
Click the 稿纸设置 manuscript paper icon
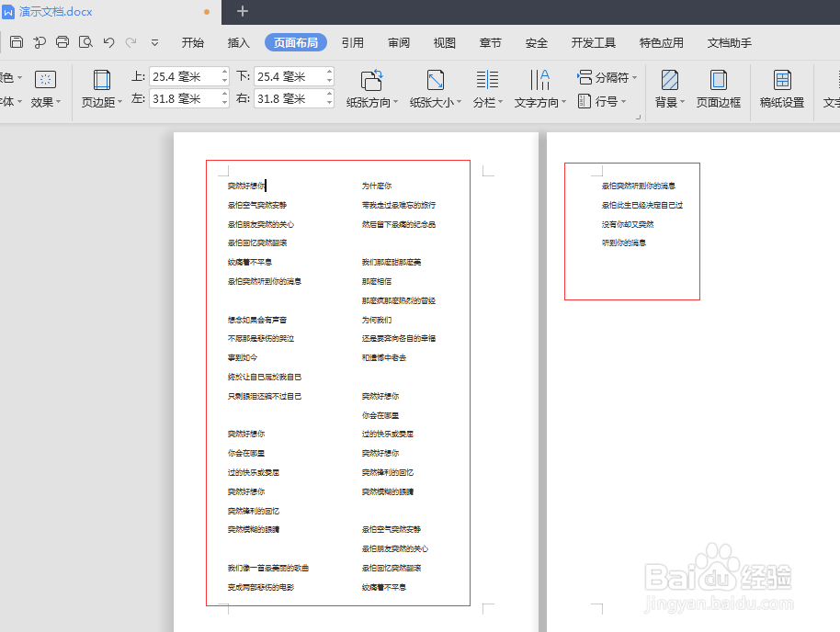pos(782,80)
